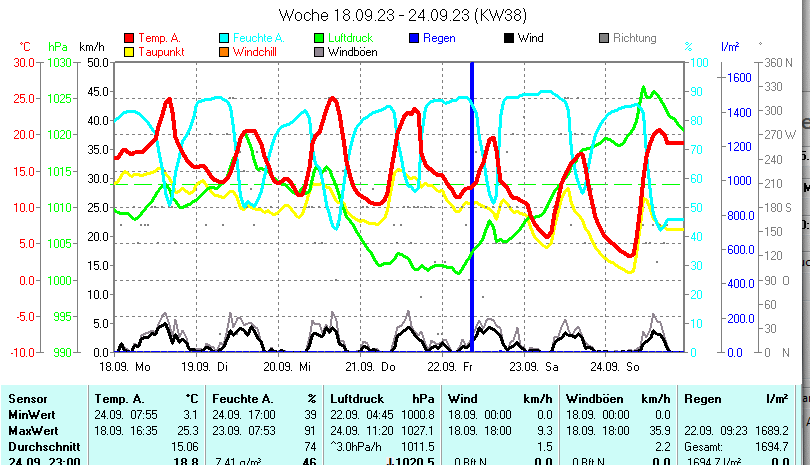Click the Sensor column header in table
Viewport: 810px width, 465px height.
pos(27,399)
